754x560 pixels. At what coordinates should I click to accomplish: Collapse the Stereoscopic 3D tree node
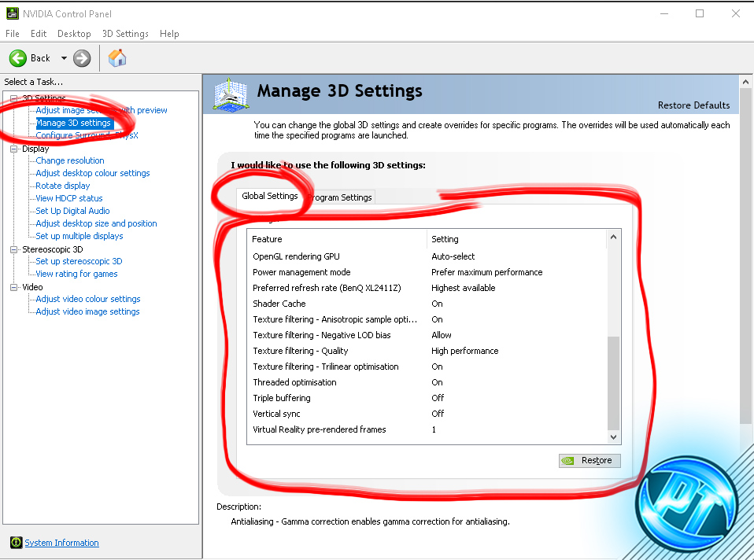pos(14,249)
